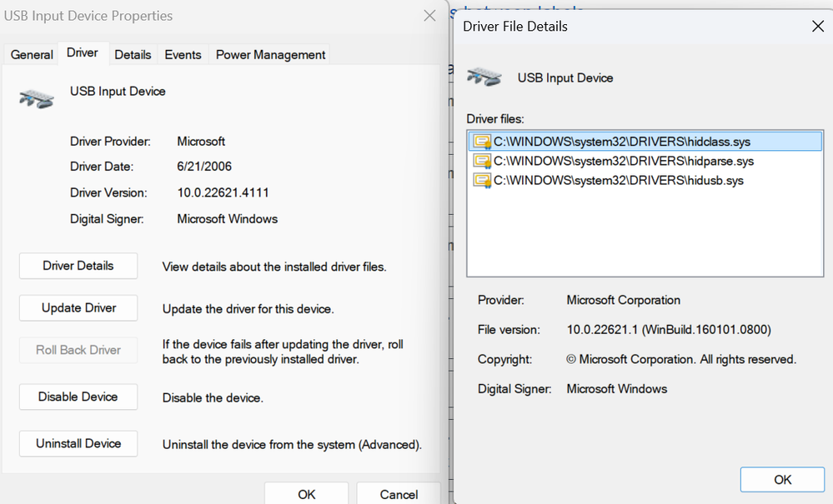Screen dimensions: 833x504
Task: Click the Roll Back Driver button
Action: coord(78,350)
